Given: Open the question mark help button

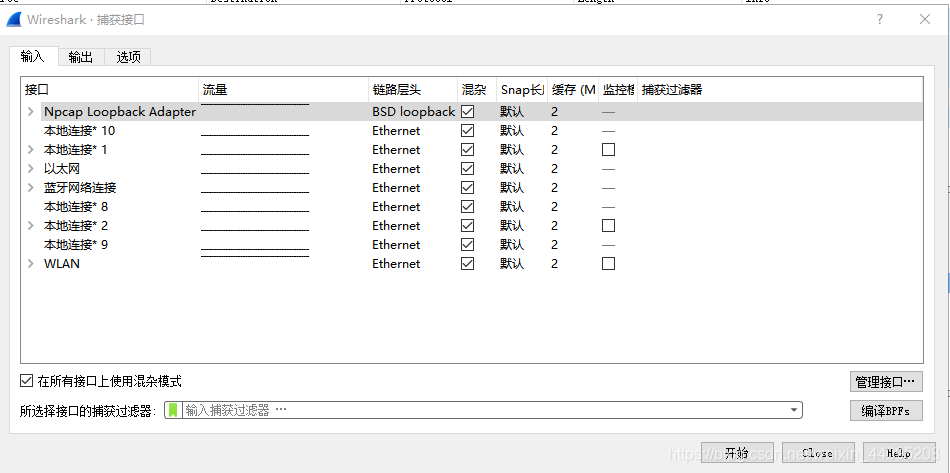Looking at the screenshot, I should coord(880,19).
